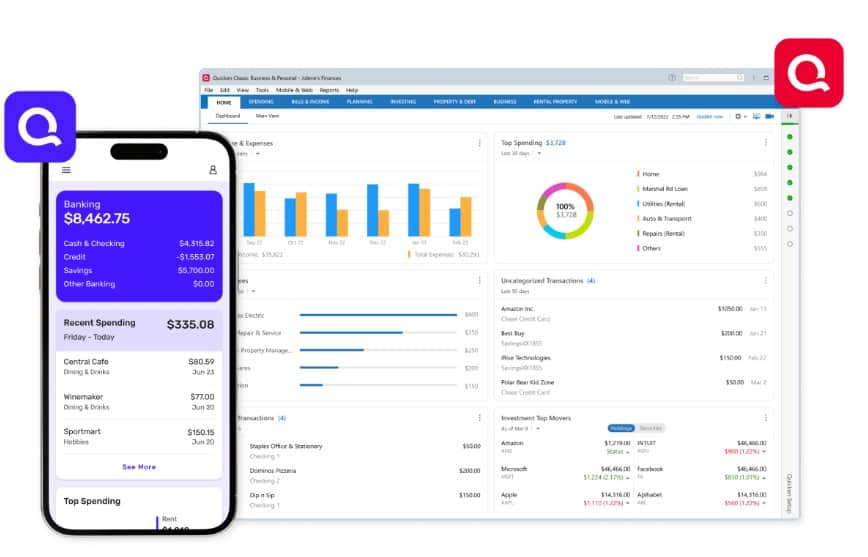This screenshot has height=557, width=868.
Task: Tap the Sportmart transaction on phone
Action: [139, 437]
